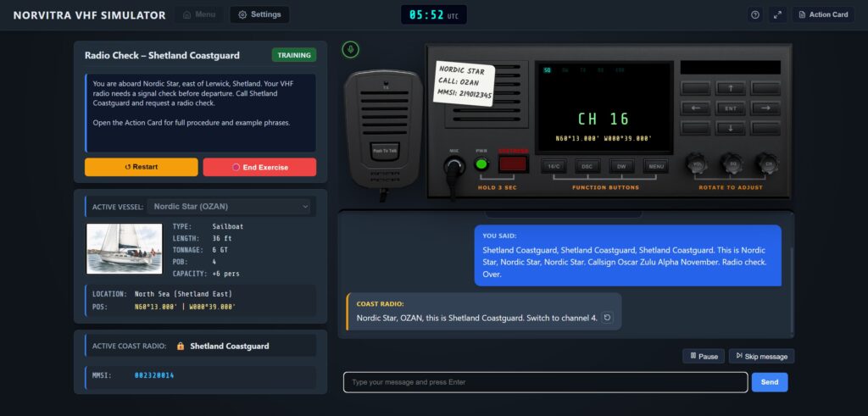Click the 'North Sea (Shetland East)' location text
Viewport: 868px width, 416px height.
(x=183, y=294)
